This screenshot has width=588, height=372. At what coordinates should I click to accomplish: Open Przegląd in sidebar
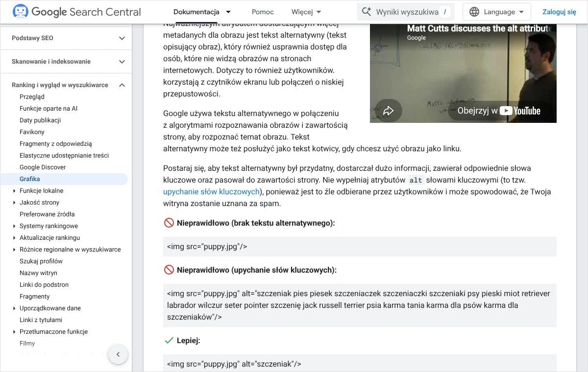[32, 97]
